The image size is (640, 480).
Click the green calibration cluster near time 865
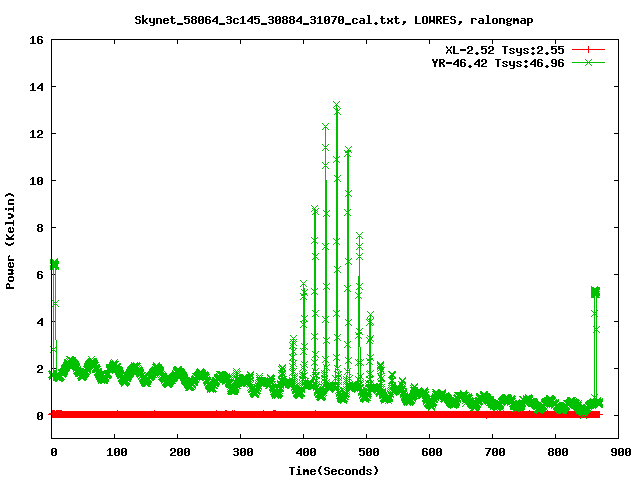pyautogui.click(x=596, y=292)
